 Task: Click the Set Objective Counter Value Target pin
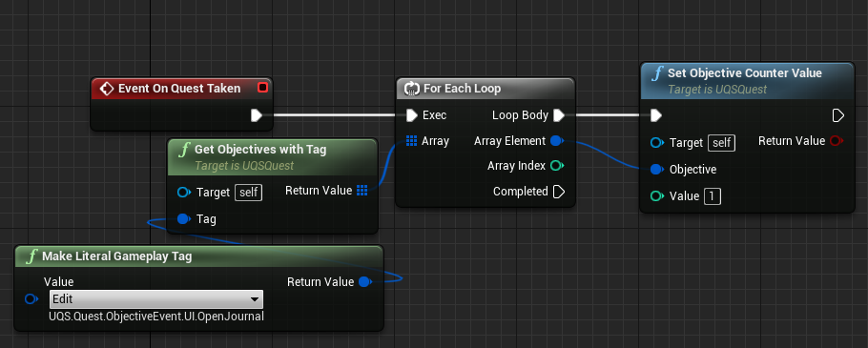(657, 143)
